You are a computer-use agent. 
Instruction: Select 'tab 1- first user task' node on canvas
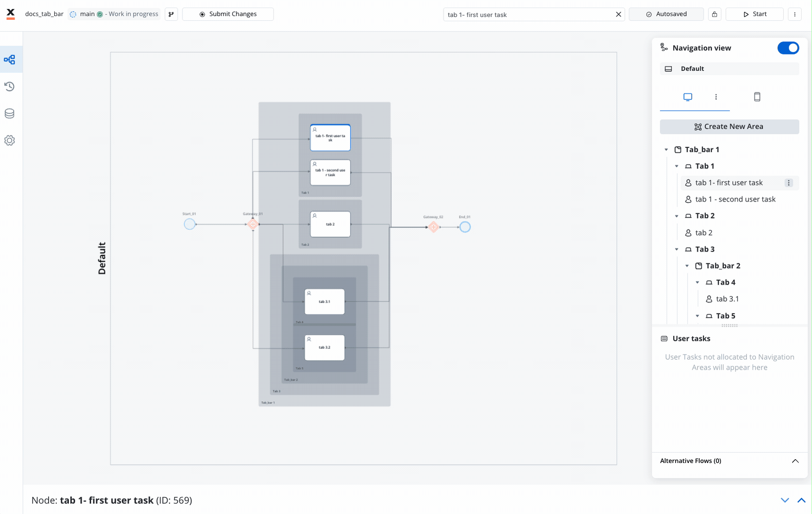click(x=330, y=138)
